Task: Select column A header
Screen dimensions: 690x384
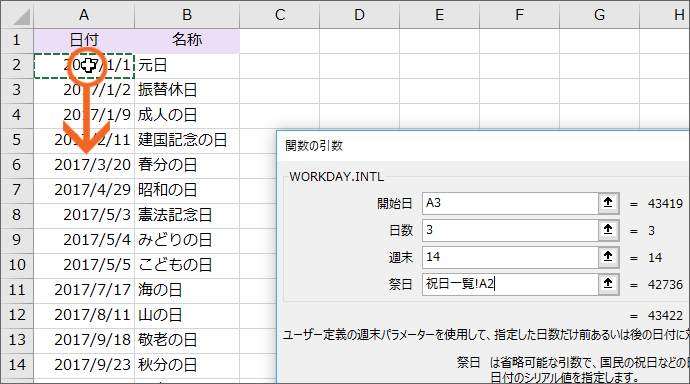Action: (84, 15)
